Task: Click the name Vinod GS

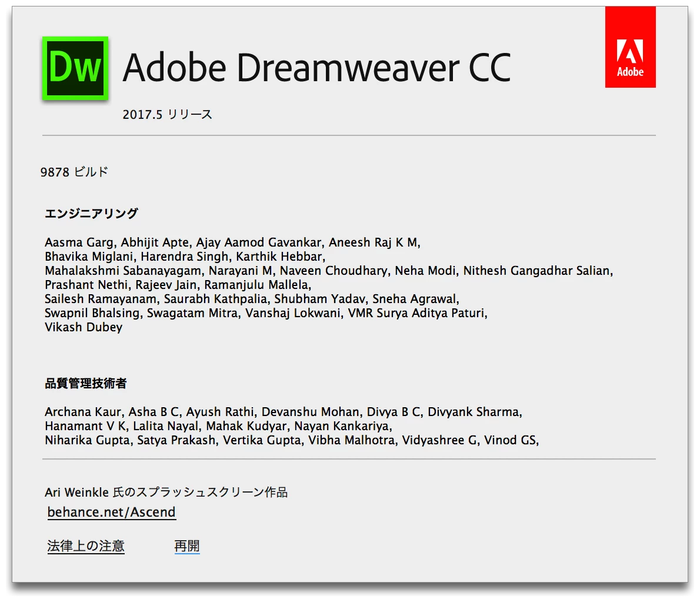Action: [x=510, y=440]
